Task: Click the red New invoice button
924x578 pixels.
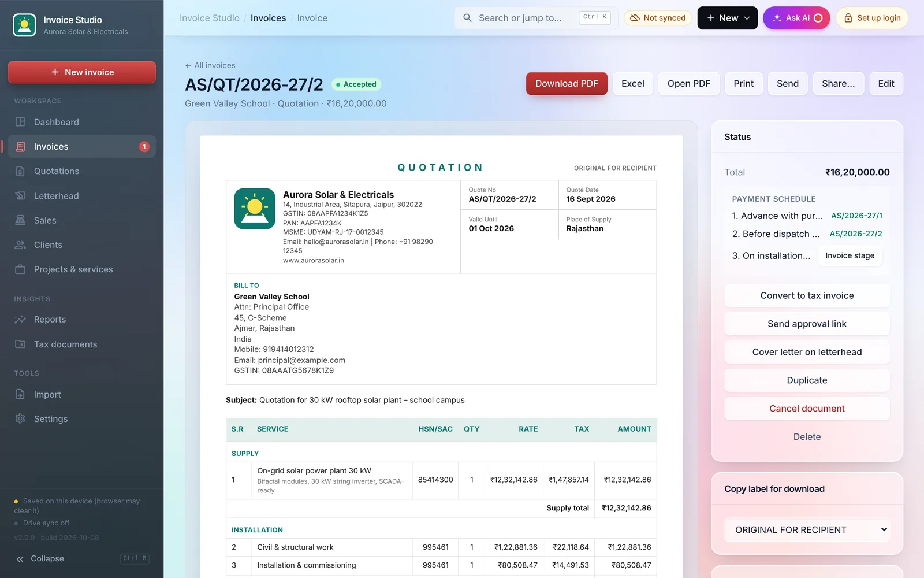Action: 81,72
